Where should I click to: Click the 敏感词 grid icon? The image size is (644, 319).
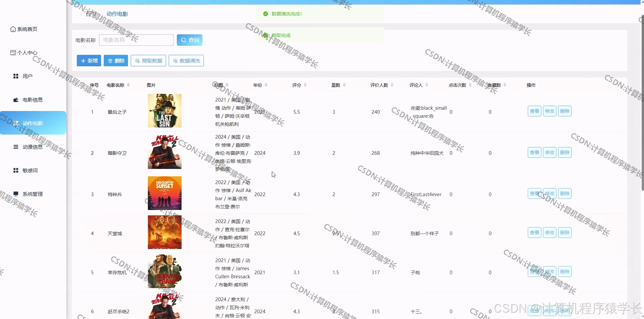click(16, 171)
